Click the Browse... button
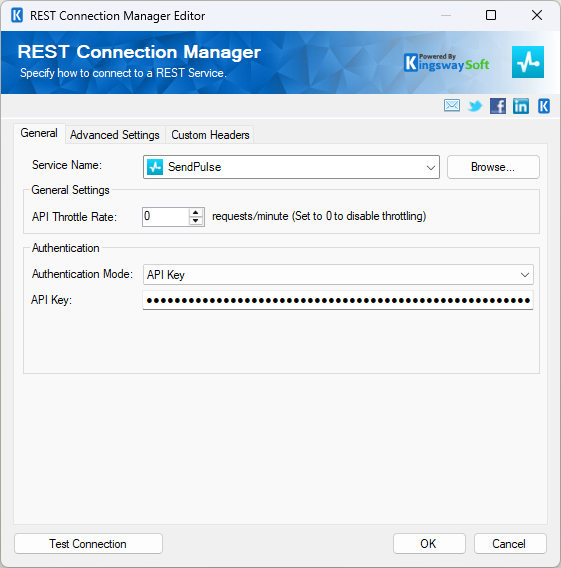 pos(493,167)
